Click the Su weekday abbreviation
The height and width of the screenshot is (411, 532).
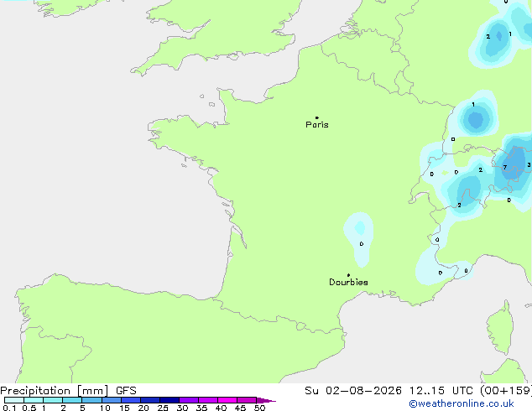point(311,391)
